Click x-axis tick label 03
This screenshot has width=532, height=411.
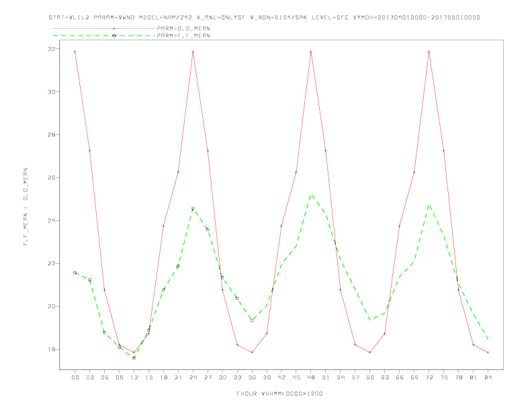pyautogui.click(x=89, y=377)
